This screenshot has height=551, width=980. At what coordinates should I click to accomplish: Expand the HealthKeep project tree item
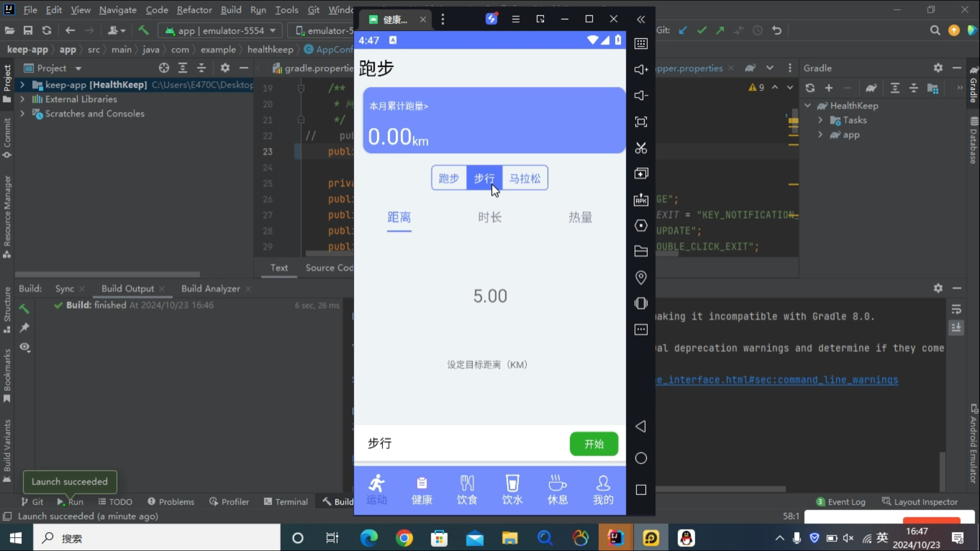[22, 85]
